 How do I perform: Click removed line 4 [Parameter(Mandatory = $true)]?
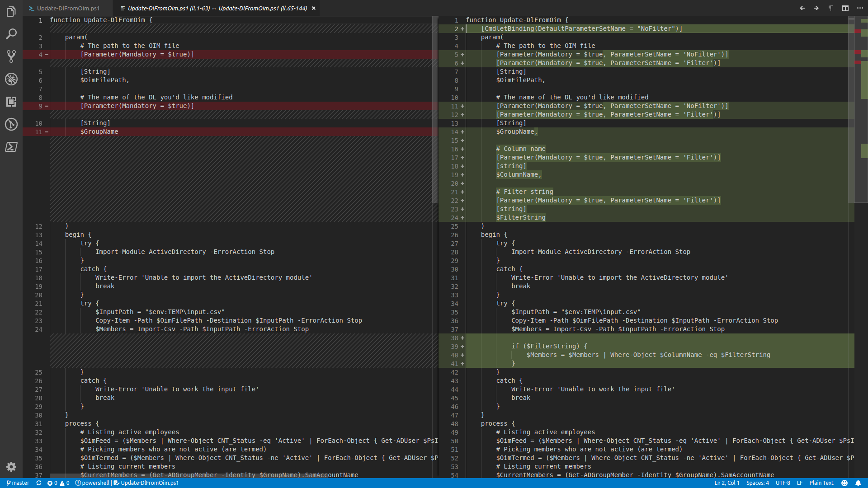[137, 54]
